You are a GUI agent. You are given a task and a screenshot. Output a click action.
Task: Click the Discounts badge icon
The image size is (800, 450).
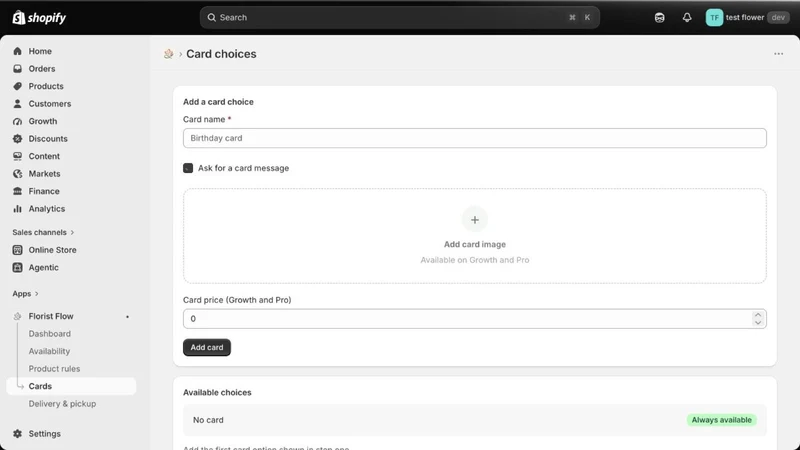pyautogui.click(x=17, y=139)
